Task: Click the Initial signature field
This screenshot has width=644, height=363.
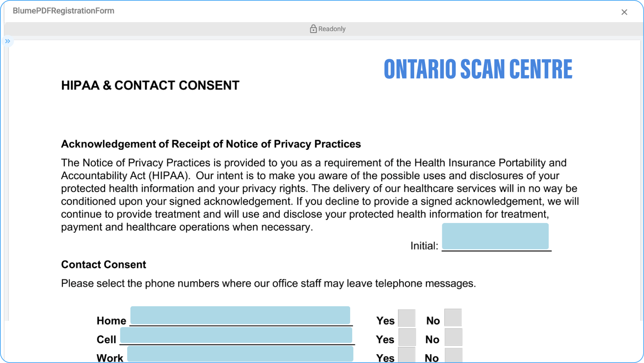Action: click(x=495, y=236)
